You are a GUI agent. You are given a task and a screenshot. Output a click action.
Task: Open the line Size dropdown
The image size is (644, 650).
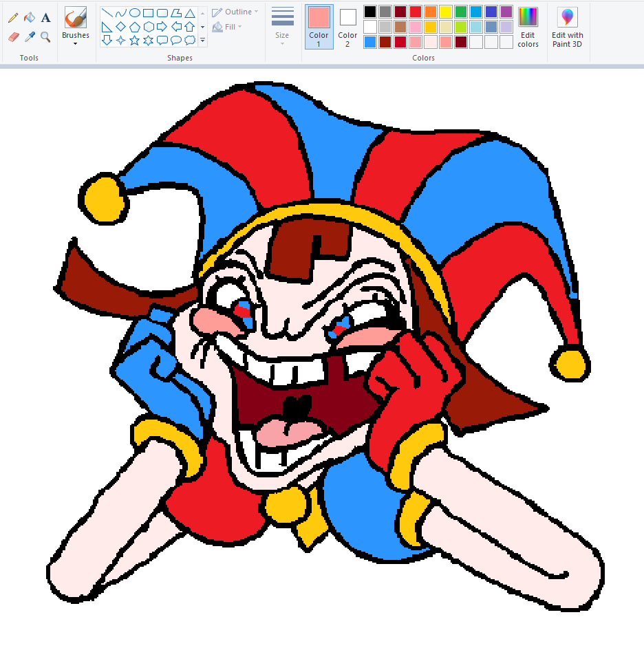282,27
